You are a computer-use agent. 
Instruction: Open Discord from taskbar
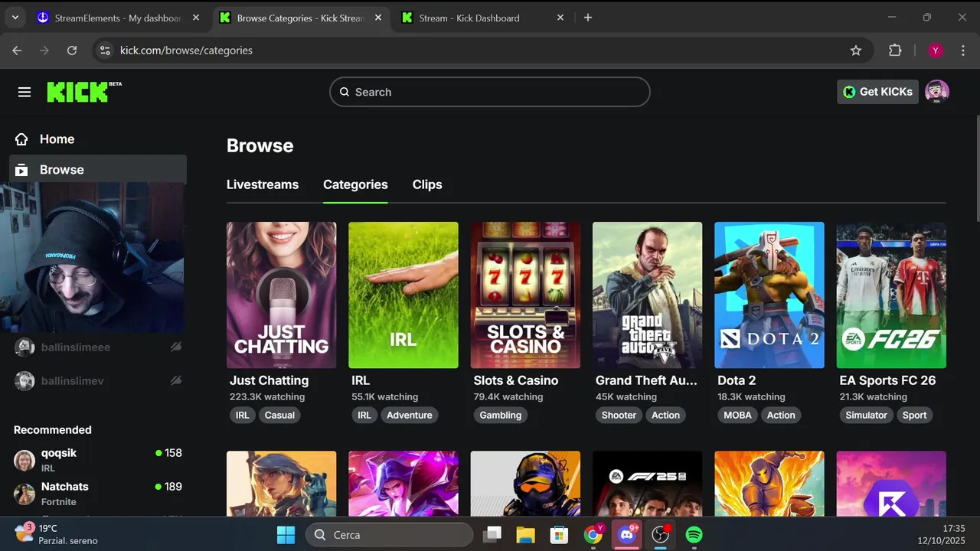(627, 534)
